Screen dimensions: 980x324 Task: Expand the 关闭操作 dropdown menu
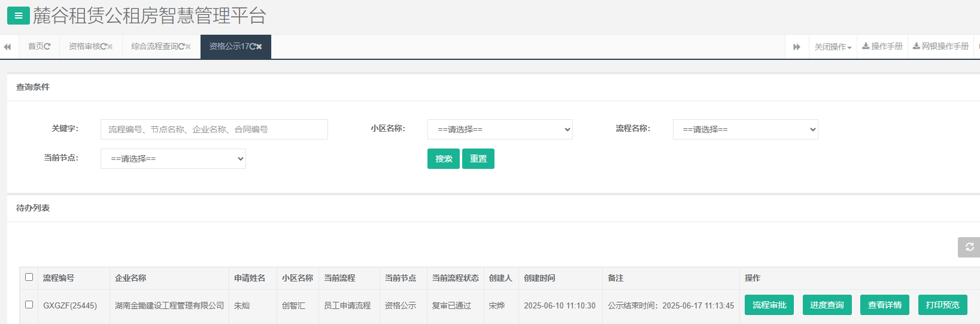[833, 47]
